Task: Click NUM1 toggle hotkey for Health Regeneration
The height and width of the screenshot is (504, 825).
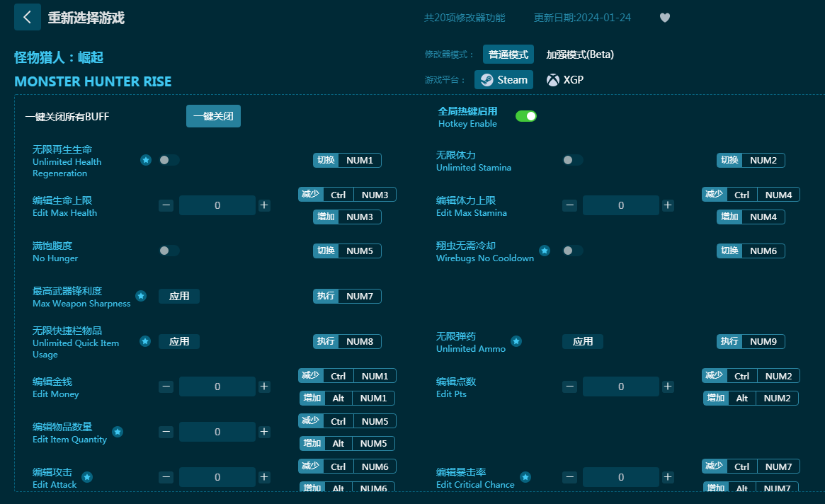Action: [x=347, y=161]
